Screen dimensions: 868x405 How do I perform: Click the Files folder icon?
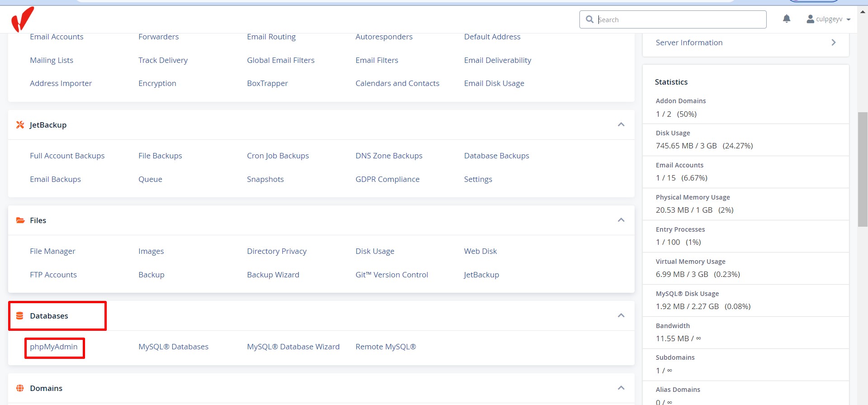point(20,220)
